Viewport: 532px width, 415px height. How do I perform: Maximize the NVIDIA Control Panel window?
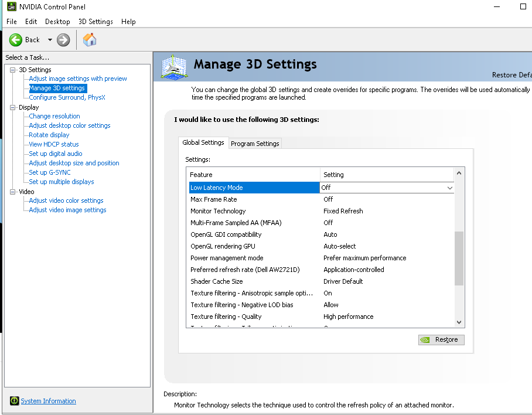(x=523, y=6)
